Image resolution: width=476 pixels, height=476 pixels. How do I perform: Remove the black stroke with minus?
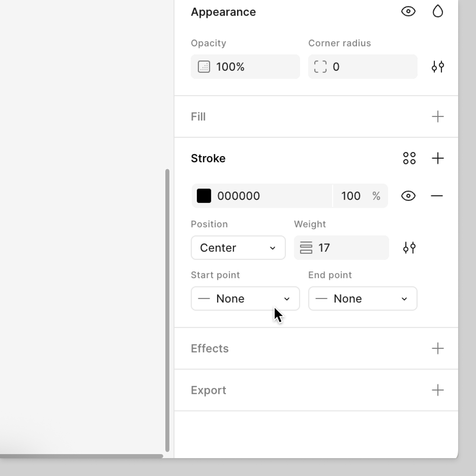tap(437, 196)
